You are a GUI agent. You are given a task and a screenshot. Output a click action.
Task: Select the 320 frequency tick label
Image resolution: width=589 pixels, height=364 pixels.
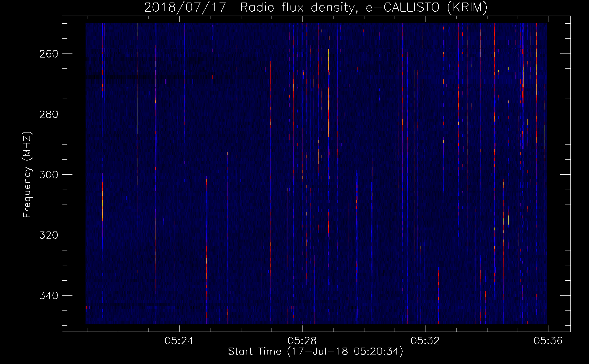49,235
